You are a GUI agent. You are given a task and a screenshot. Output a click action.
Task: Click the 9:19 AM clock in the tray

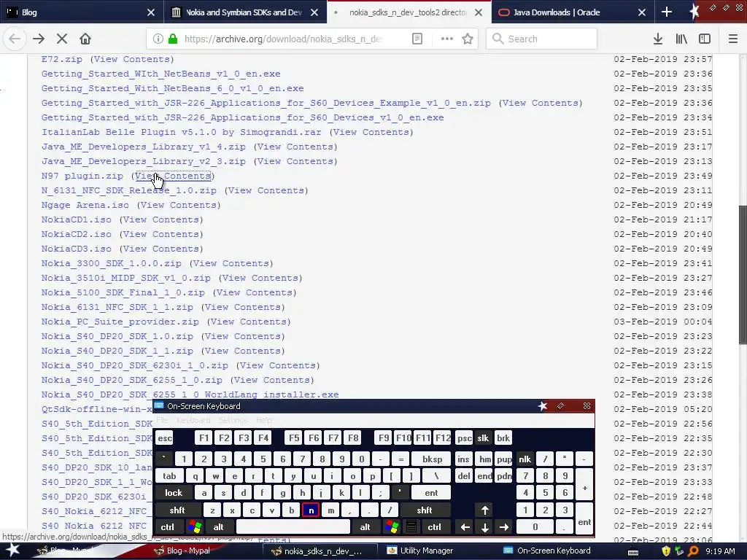point(720,551)
